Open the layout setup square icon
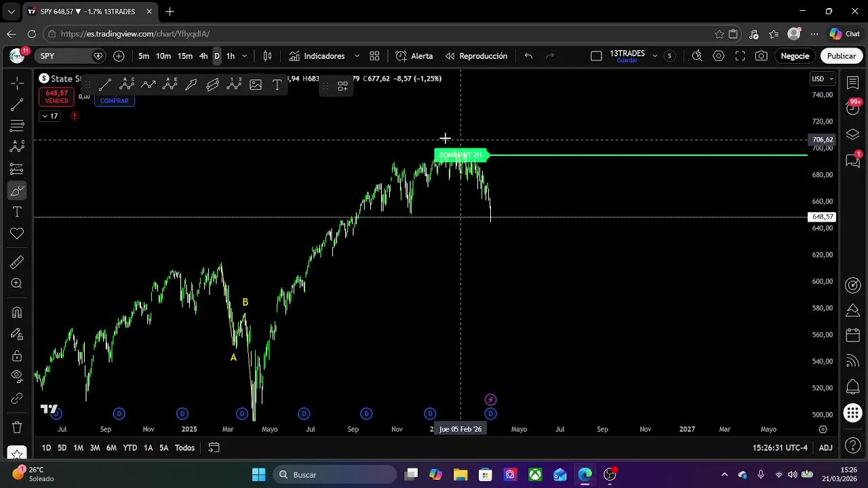The height and width of the screenshot is (488, 868). tap(596, 56)
